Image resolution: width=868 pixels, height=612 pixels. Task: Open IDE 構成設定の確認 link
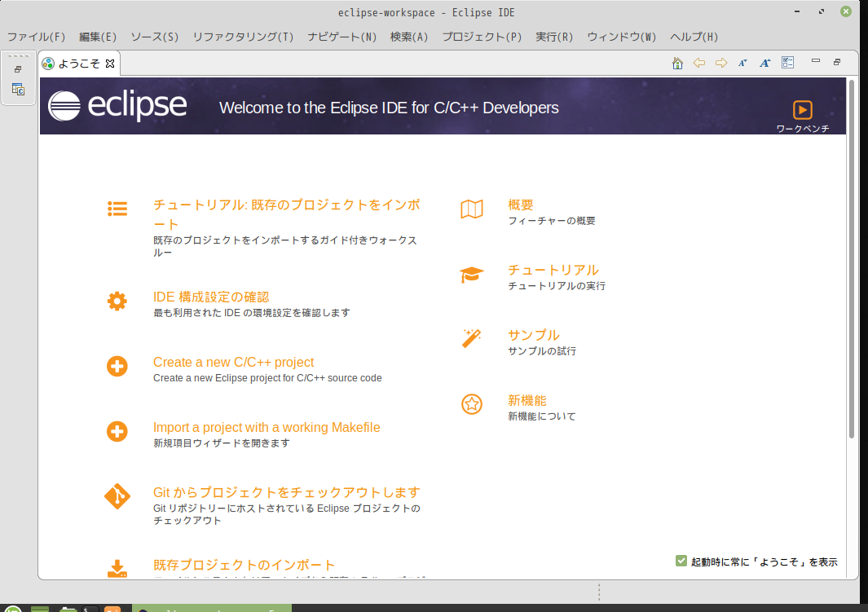[x=211, y=297]
